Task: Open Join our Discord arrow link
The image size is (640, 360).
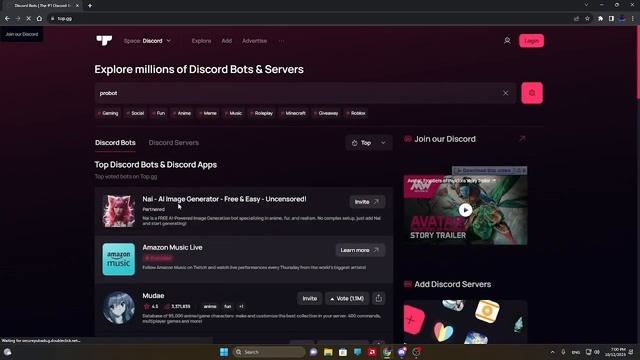Action: (522, 139)
